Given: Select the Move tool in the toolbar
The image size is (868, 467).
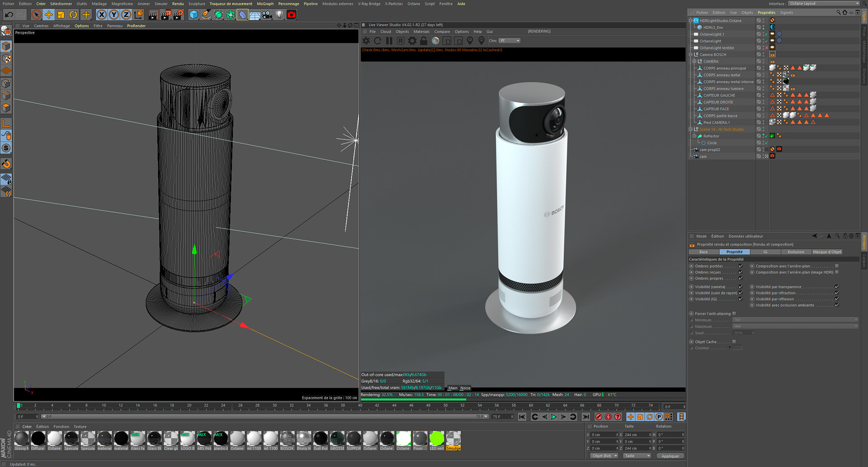Looking at the screenshot, I should (48, 15).
